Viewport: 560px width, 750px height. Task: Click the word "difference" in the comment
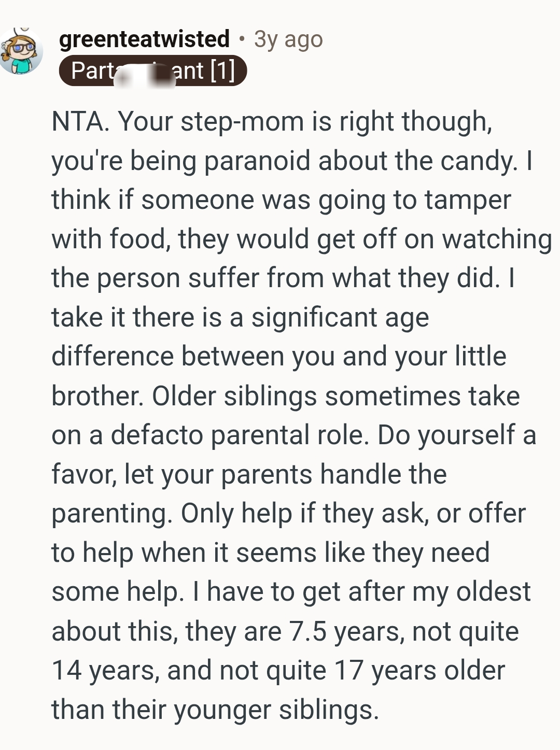(112, 357)
